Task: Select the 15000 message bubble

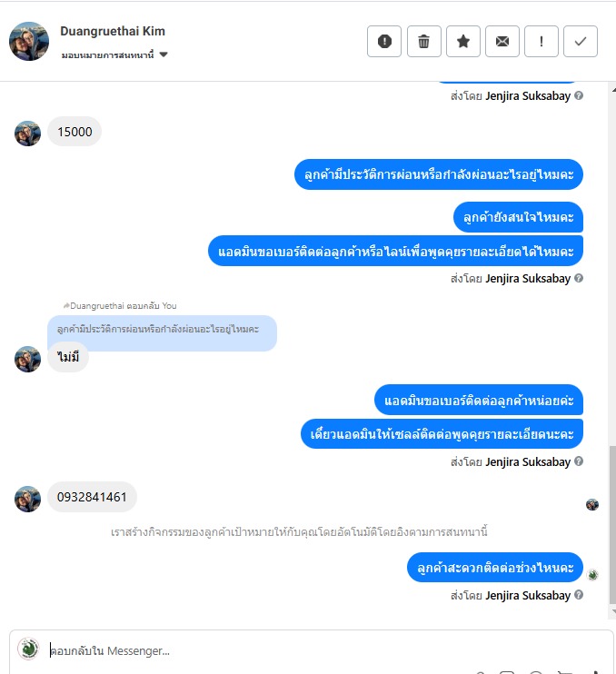Action: coord(75,132)
